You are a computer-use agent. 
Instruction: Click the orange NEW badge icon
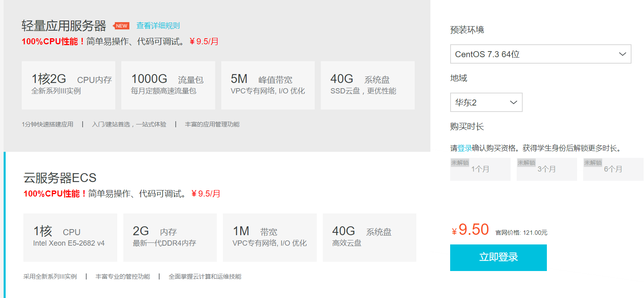[x=121, y=26]
